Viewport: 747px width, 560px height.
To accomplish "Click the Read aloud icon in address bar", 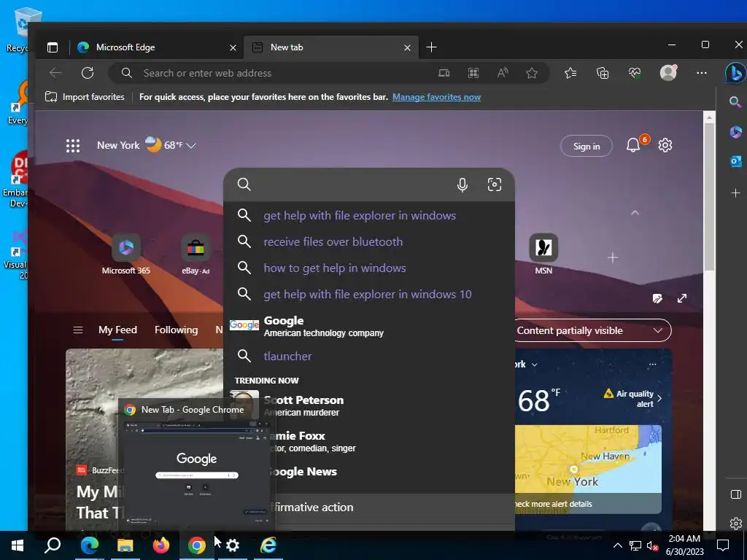I will [x=502, y=73].
